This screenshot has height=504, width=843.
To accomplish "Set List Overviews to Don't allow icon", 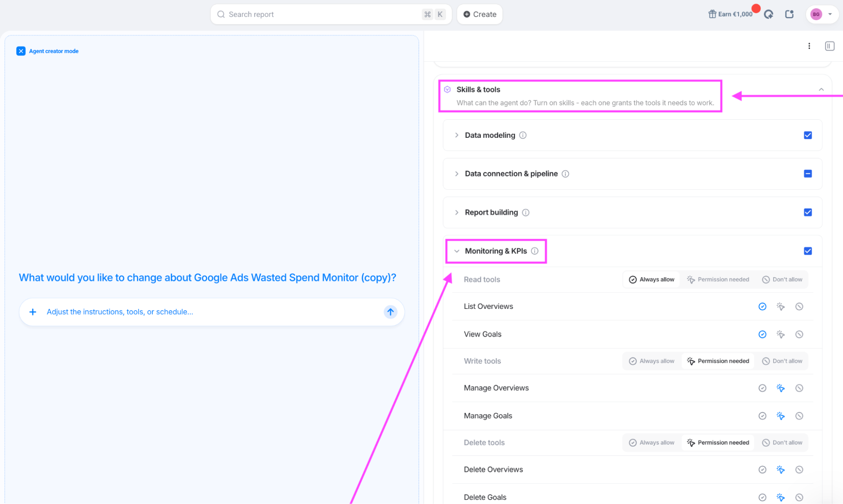I will point(799,306).
